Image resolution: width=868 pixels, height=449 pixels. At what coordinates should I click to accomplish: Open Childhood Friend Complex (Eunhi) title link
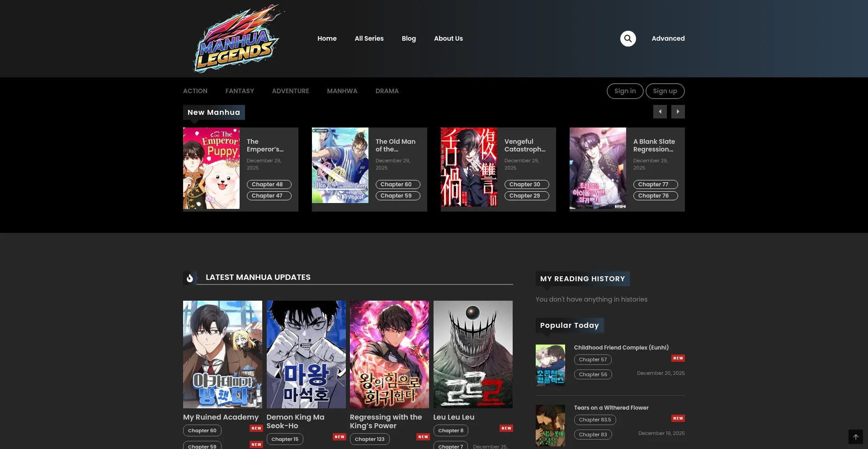(x=621, y=347)
